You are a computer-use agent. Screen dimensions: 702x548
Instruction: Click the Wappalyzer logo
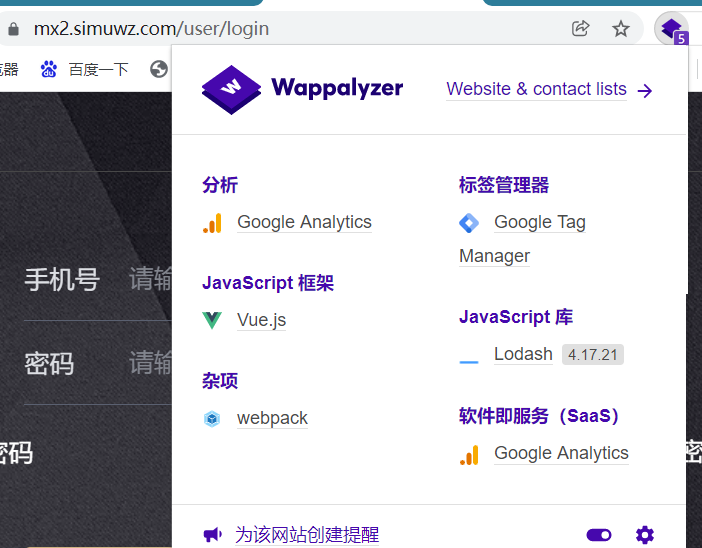coord(303,89)
